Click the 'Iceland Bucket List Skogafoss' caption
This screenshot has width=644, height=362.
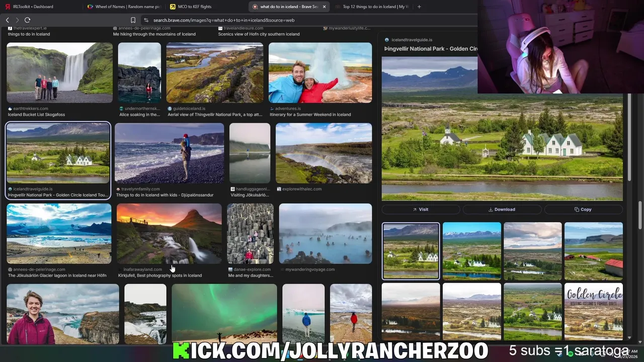click(36, 115)
